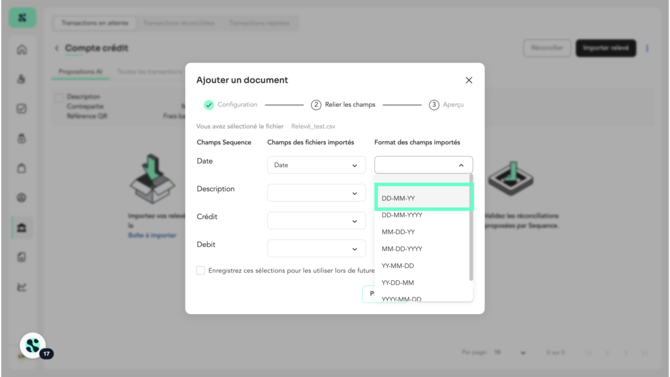The image size is (670, 377).
Task: Open the checkmark tasks sidebar icon
Action: click(22, 109)
